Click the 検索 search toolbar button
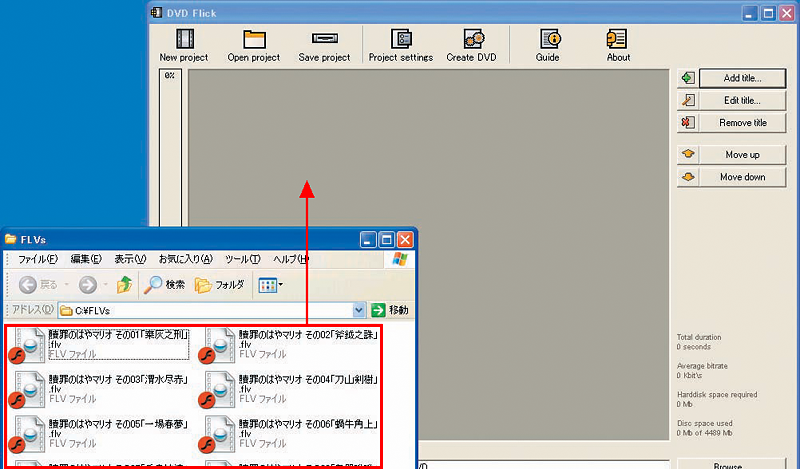Viewport: 800px width, 469px height. click(164, 285)
